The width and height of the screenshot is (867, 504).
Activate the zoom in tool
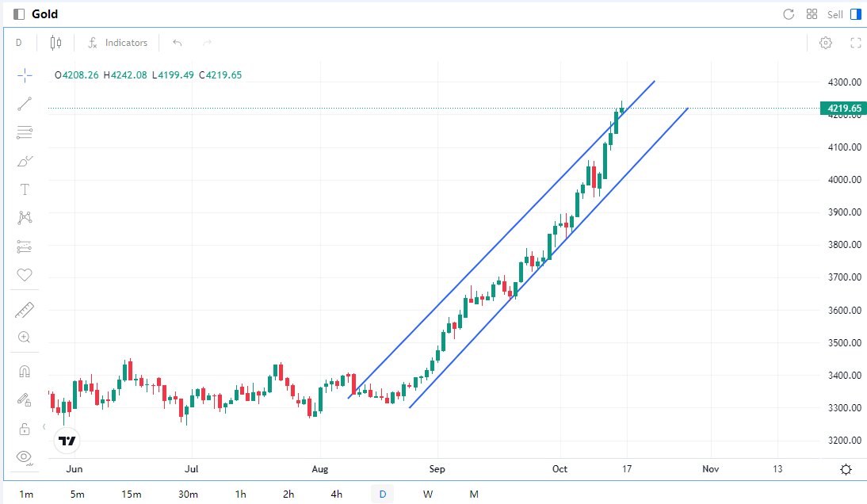pyautogui.click(x=25, y=338)
